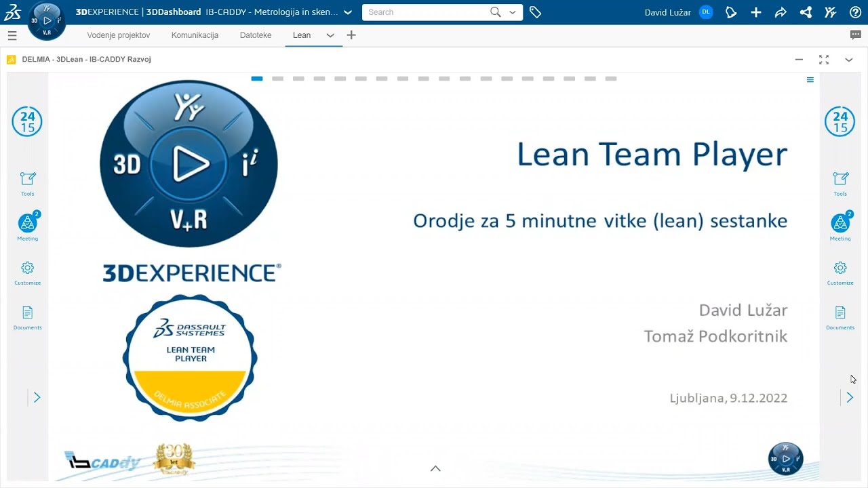Click the DELMIA - 3DLean widget title
Image resolution: width=868 pixels, height=488 pixels.
pos(86,60)
